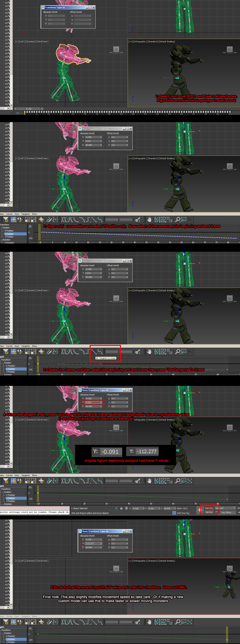240x644 pixels.
Task: Click the Isolate Curve icon in step 4 toolbar
Action: (x=190, y=481)
